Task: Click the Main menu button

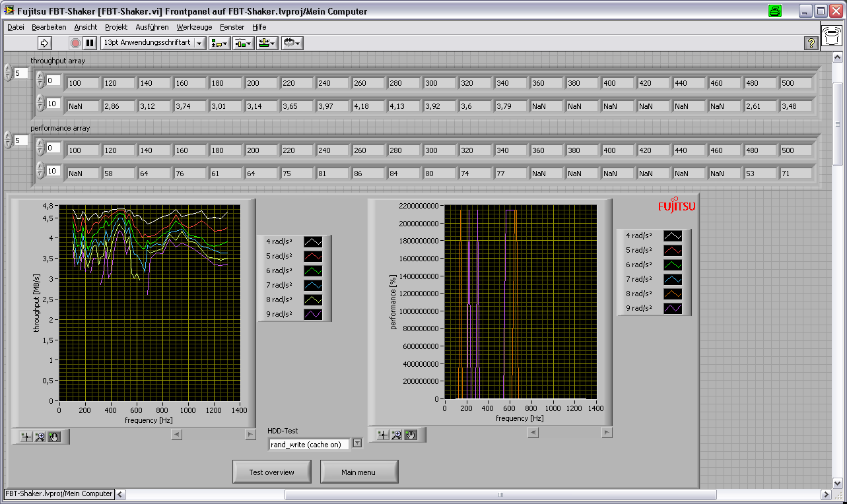Action: (358, 472)
